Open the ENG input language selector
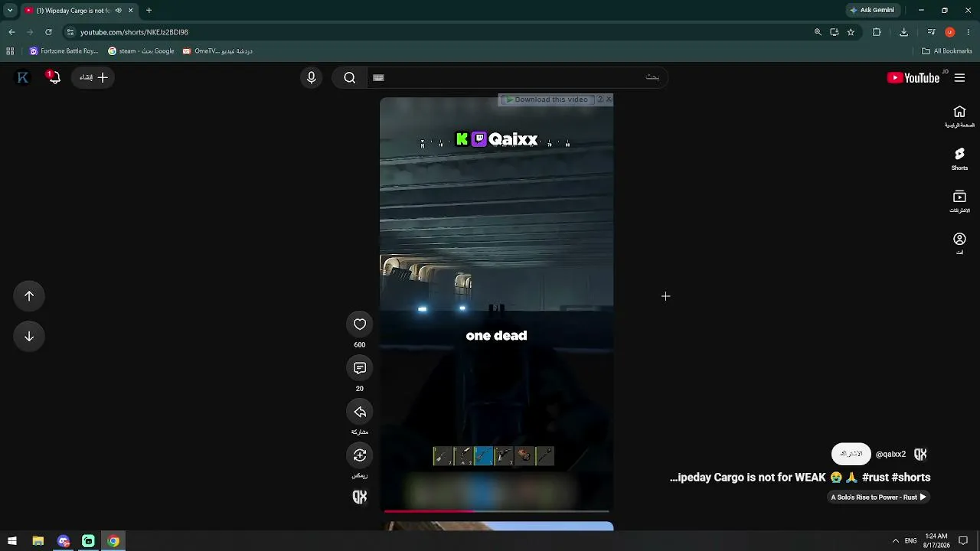This screenshot has width=980, height=551. point(910,541)
